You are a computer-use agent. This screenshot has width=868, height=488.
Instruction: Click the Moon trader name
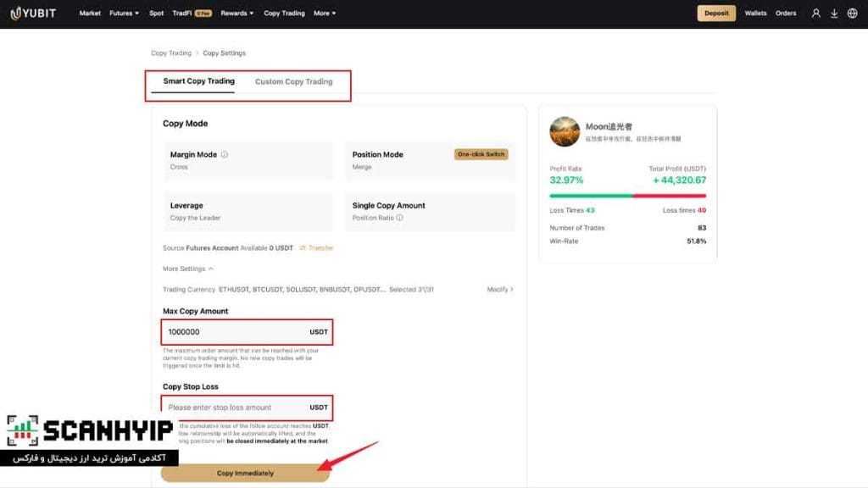click(609, 127)
